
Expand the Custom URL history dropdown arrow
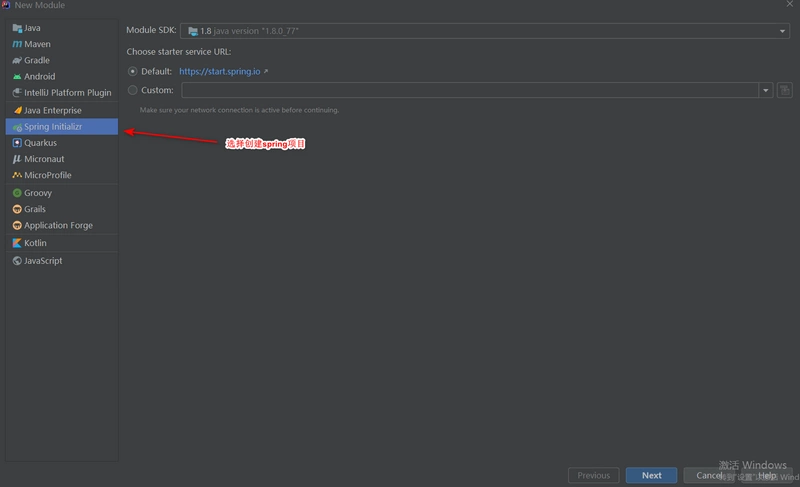tap(766, 90)
